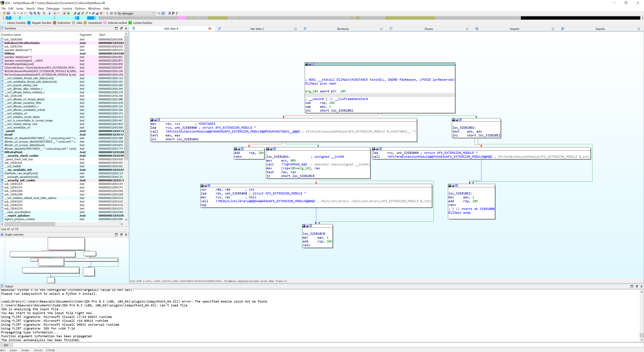Image resolution: width=644 pixels, height=352 pixels.
Task: Expand the text search 'A' dropdown arrow
Action: (58, 13)
